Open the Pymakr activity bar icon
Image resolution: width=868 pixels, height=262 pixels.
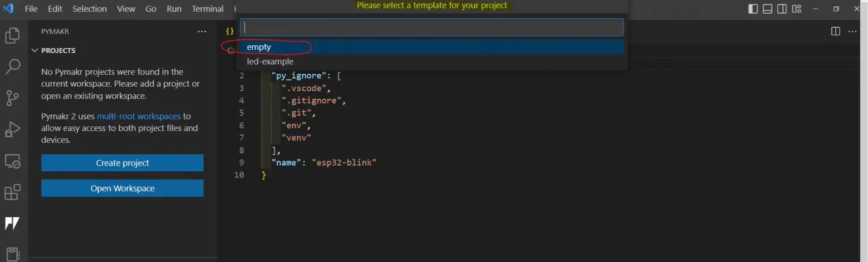click(x=12, y=223)
